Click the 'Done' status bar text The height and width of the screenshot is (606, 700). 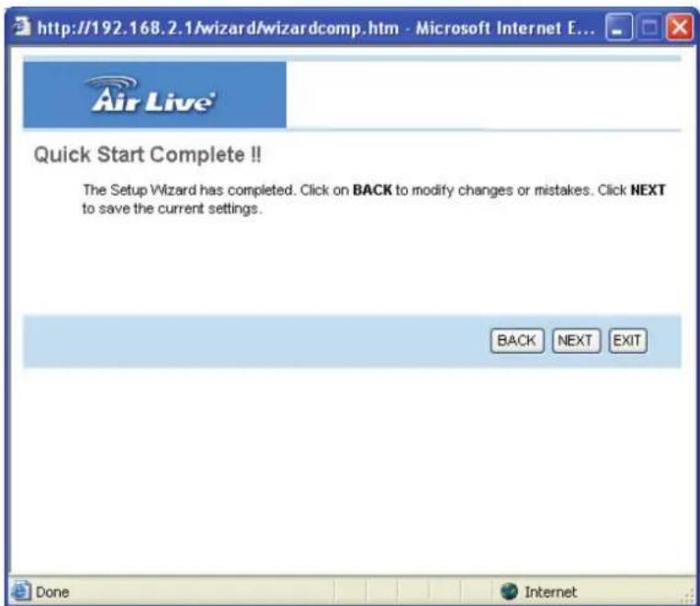[x=52, y=592]
